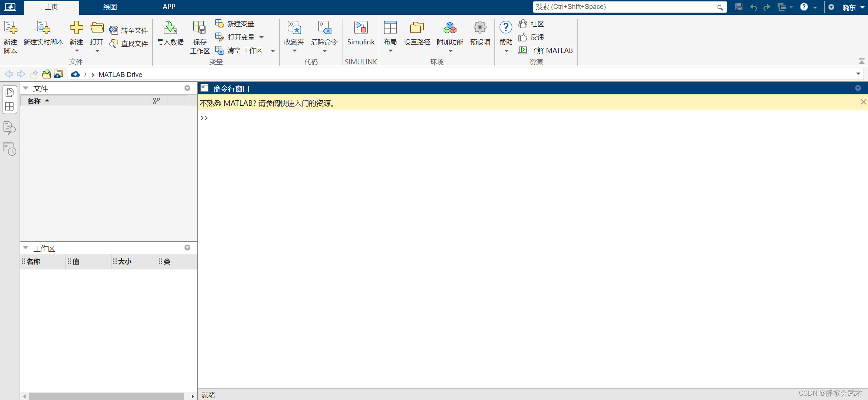
Task: Click the 清除命令 clear commands icon
Action: click(x=324, y=28)
